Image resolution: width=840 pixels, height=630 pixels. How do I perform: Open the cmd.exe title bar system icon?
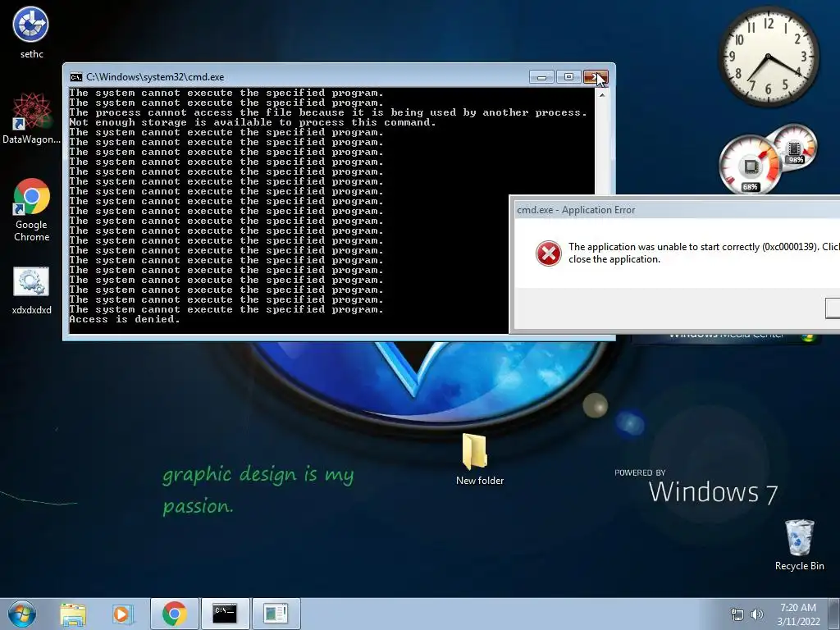76,77
